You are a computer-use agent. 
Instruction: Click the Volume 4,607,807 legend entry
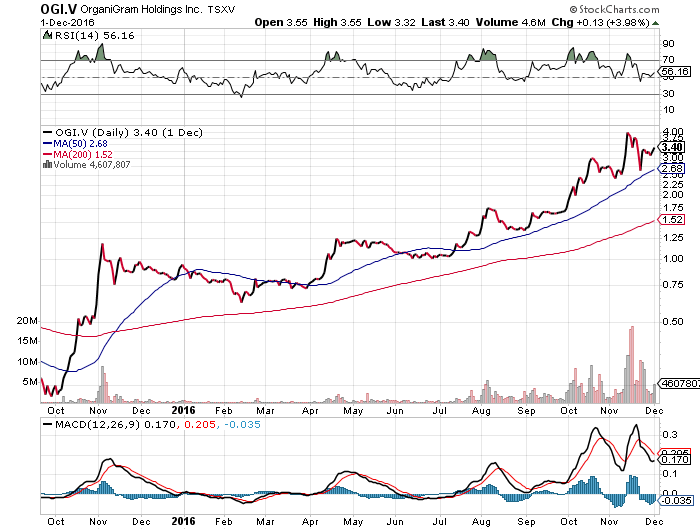[x=92, y=164]
